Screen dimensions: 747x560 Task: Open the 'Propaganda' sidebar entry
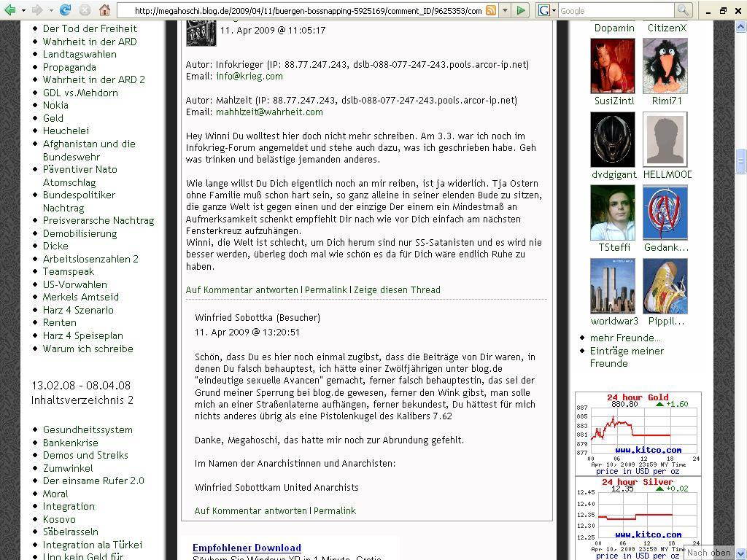[x=69, y=67]
